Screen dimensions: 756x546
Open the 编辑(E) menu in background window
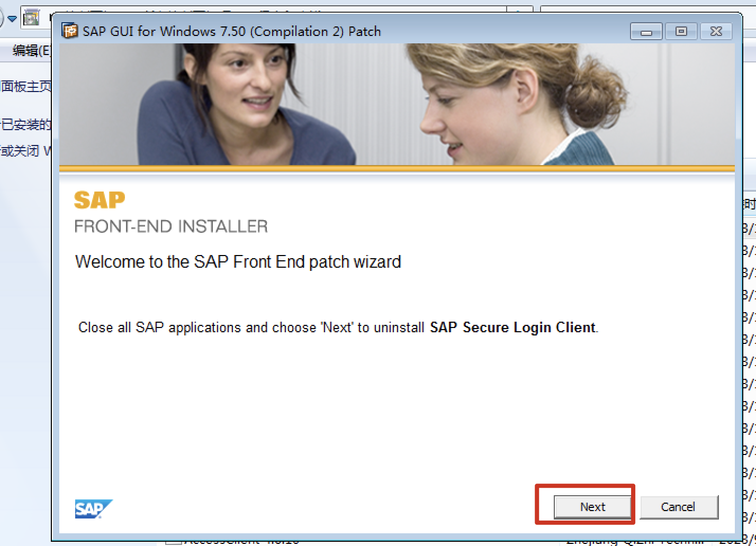pyautogui.click(x=31, y=50)
